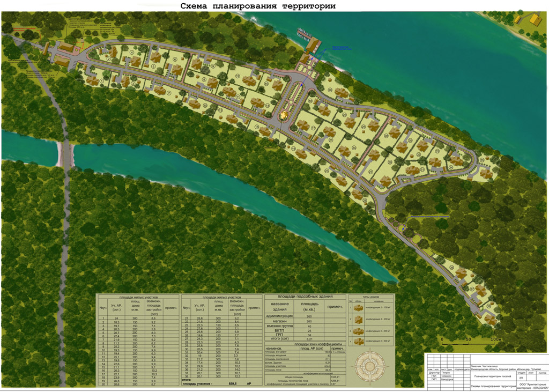Click the 'итого:' label under the plots table
549x392 pixels.
188,380
